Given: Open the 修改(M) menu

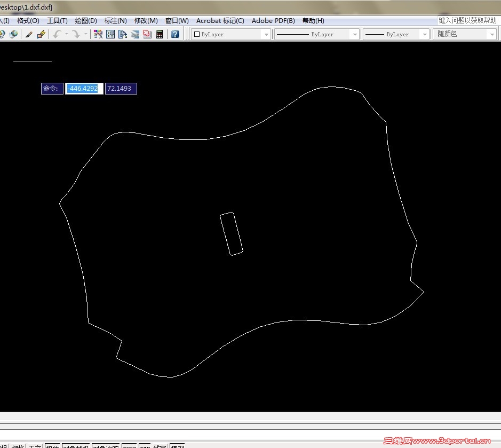Looking at the screenshot, I should 146,21.
